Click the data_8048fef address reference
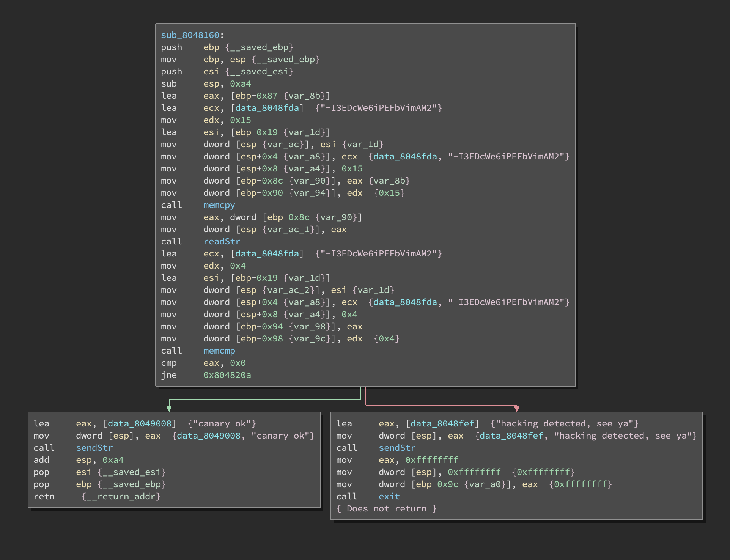 [442, 424]
